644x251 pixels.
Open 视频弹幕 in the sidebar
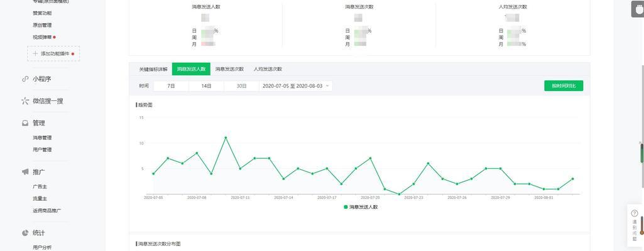(x=42, y=37)
